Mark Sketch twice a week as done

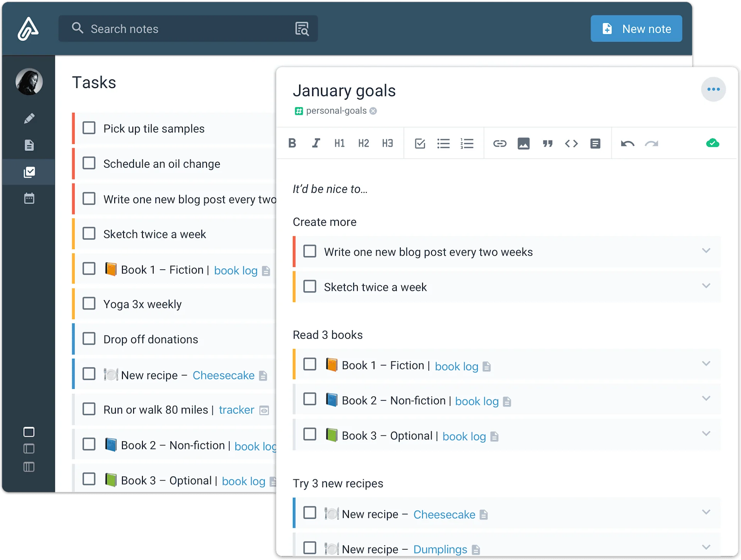(310, 287)
